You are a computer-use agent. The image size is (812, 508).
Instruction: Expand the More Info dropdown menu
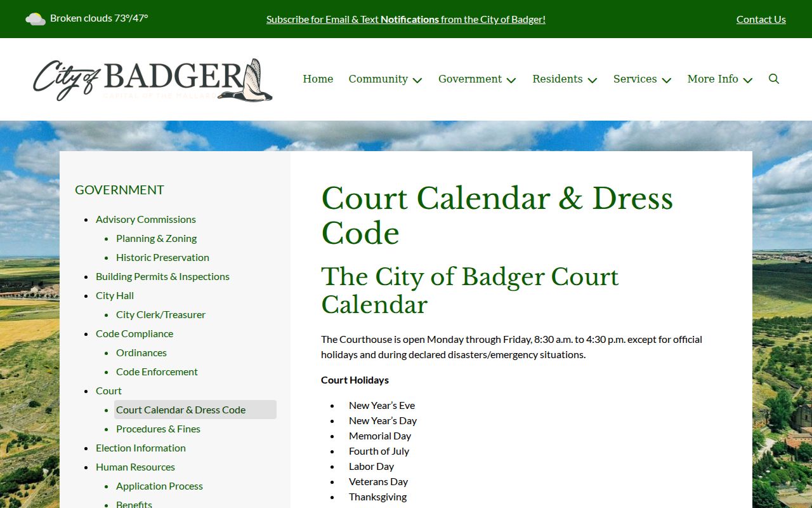(720, 79)
